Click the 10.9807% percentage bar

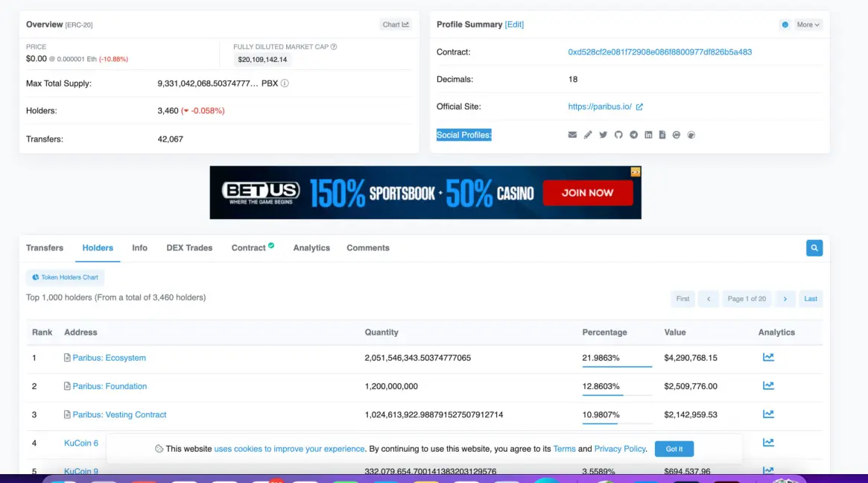(x=617, y=423)
